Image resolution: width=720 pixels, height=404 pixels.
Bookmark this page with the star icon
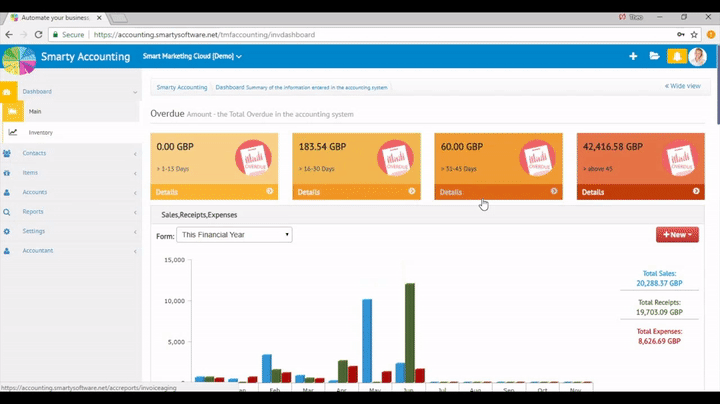pos(693,34)
